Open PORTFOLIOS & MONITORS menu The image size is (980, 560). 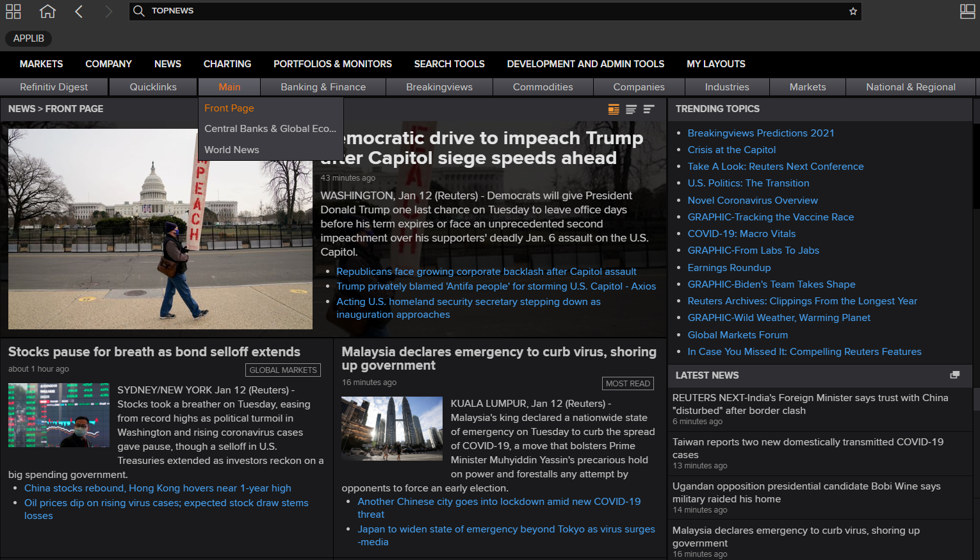(x=332, y=64)
